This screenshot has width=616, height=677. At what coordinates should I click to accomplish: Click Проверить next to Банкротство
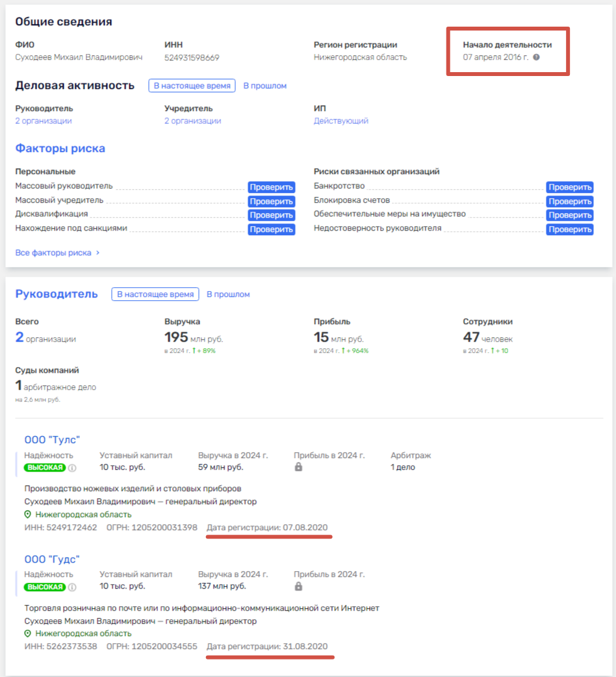[x=570, y=187]
